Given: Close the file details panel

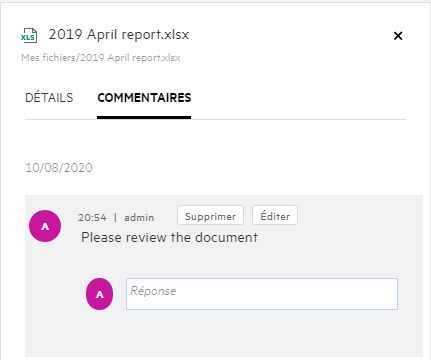Looking at the screenshot, I should 398,36.
